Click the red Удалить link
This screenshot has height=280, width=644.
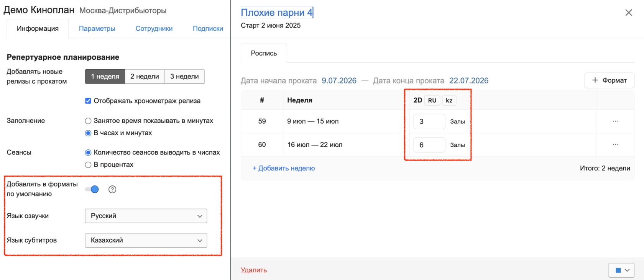(254, 270)
